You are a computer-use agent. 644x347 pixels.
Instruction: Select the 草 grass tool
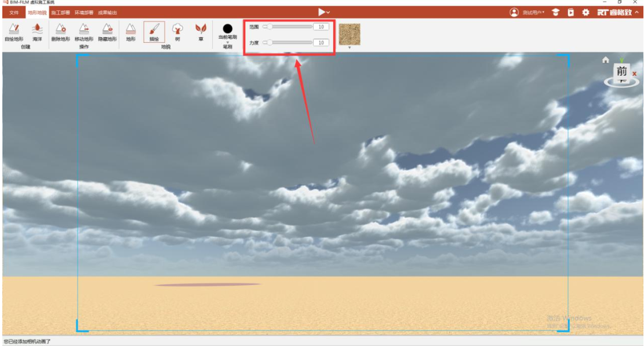click(201, 32)
